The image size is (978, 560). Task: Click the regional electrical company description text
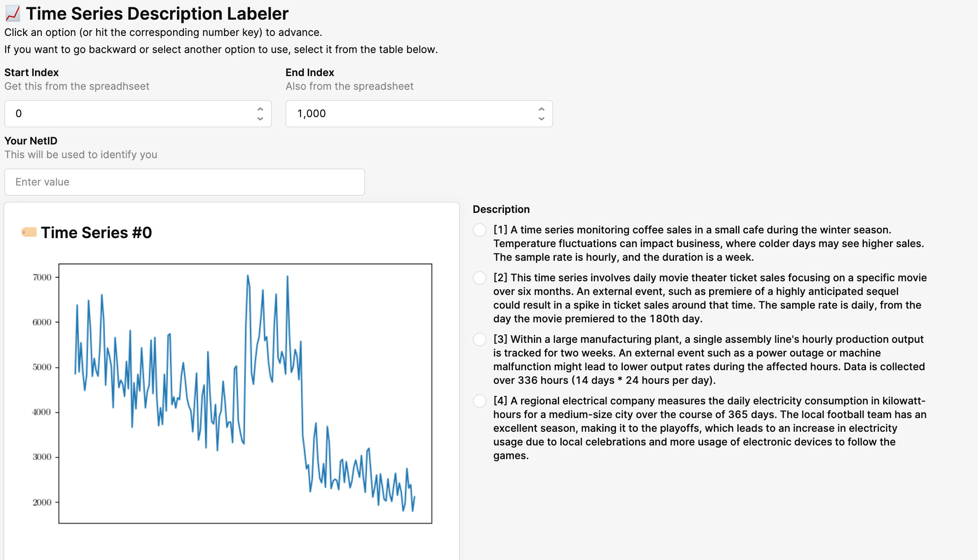[x=710, y=428]
